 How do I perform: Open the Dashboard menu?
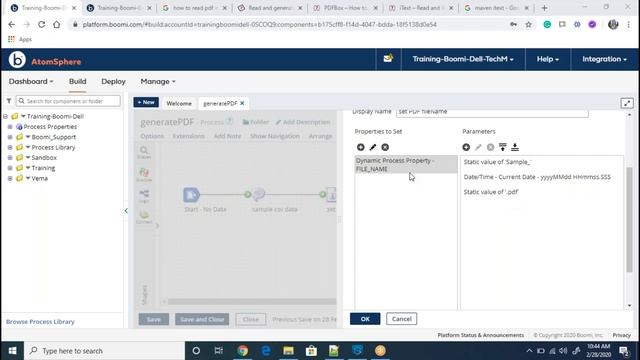point(31,82)
